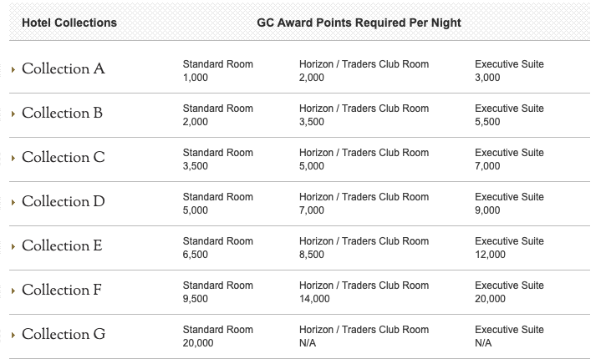
Task: Click the Hotel Collections column header
Action: click(x=69, y=23)
